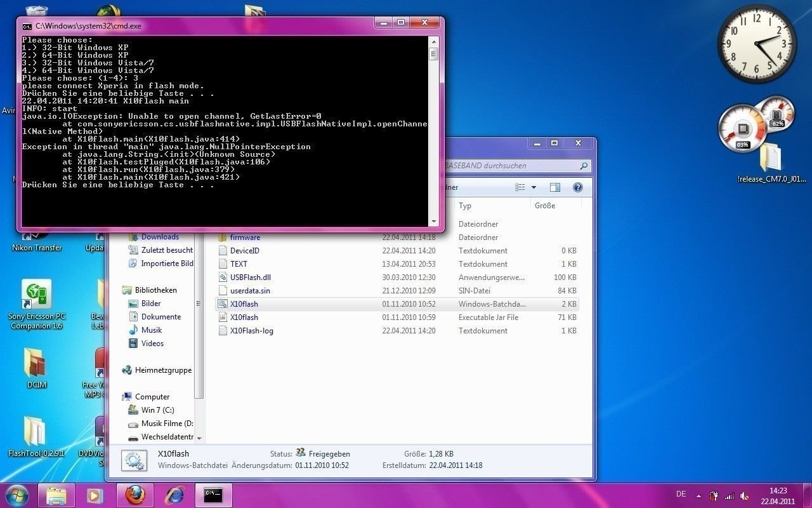
Task: Select the FlashTool_0.2.9.1 desktop folder
Action: tap(36, 436)
